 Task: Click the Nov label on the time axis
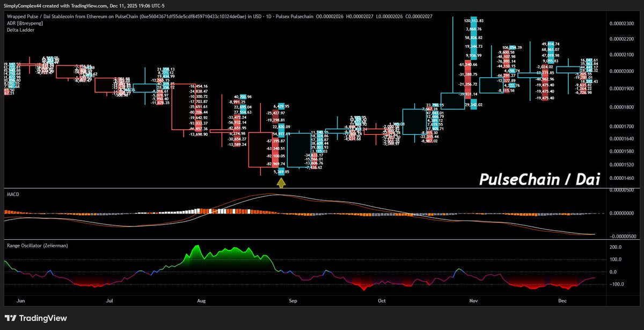(472, 302)
